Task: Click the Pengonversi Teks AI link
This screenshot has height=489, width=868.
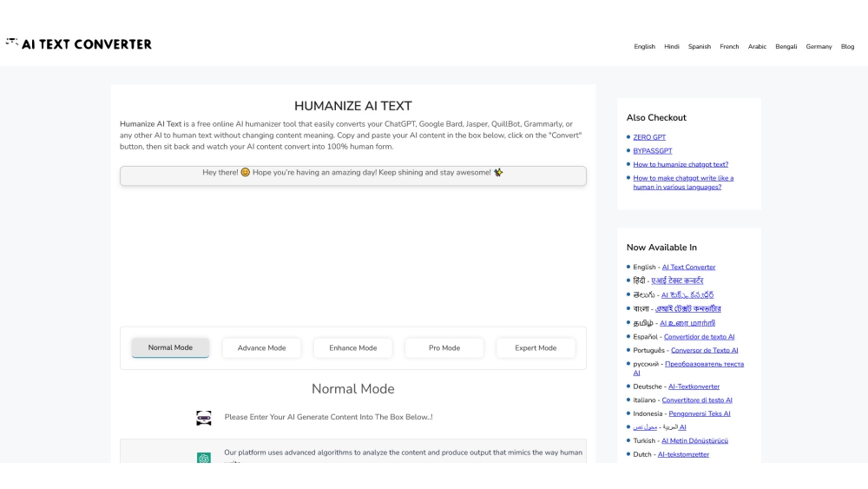Action: [699, 413]
